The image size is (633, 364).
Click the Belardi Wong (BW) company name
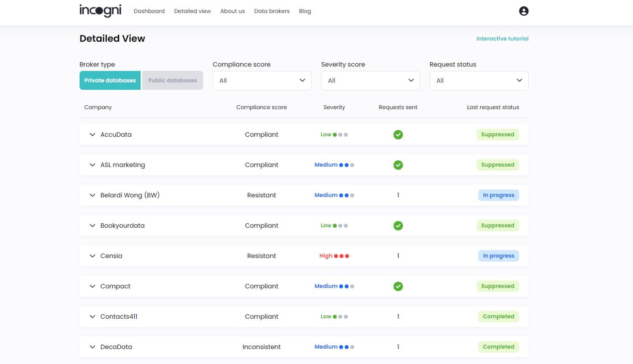130,195
